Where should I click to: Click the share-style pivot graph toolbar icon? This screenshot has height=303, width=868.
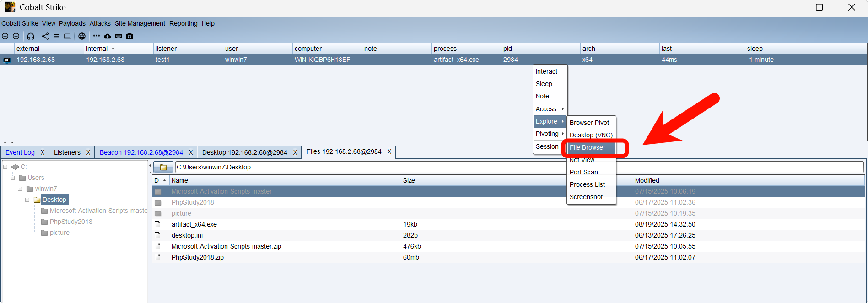pos(45,36)
